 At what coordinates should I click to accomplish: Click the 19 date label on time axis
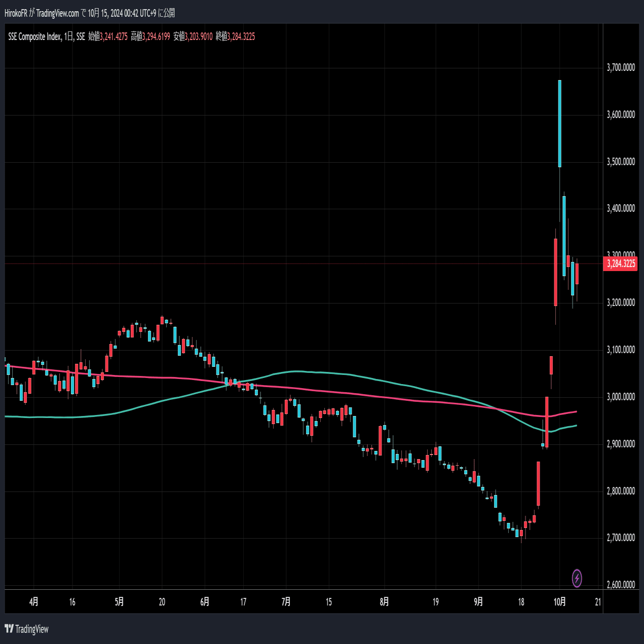(436, 602)
